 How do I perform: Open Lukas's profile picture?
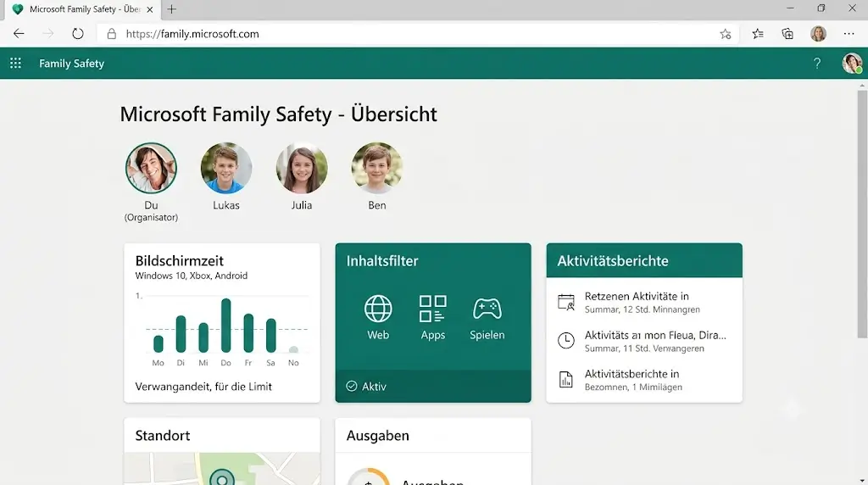[x=225, y=168]
